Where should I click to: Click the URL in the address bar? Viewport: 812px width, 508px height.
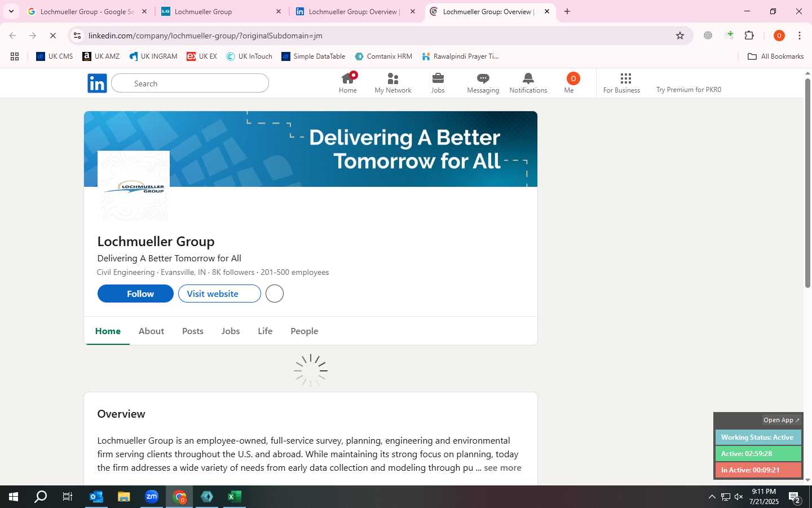click(205, 36)
